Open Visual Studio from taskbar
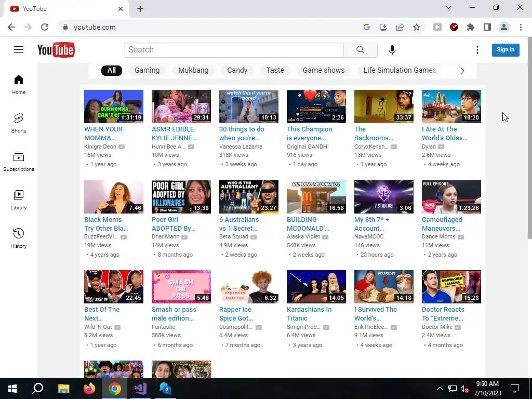 pos(140,389)
